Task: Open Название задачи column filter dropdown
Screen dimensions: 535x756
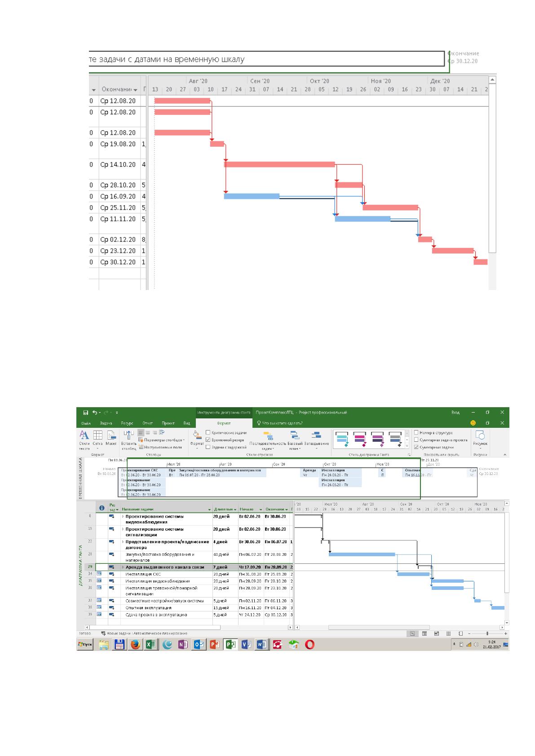Action: tap(209, 510)
